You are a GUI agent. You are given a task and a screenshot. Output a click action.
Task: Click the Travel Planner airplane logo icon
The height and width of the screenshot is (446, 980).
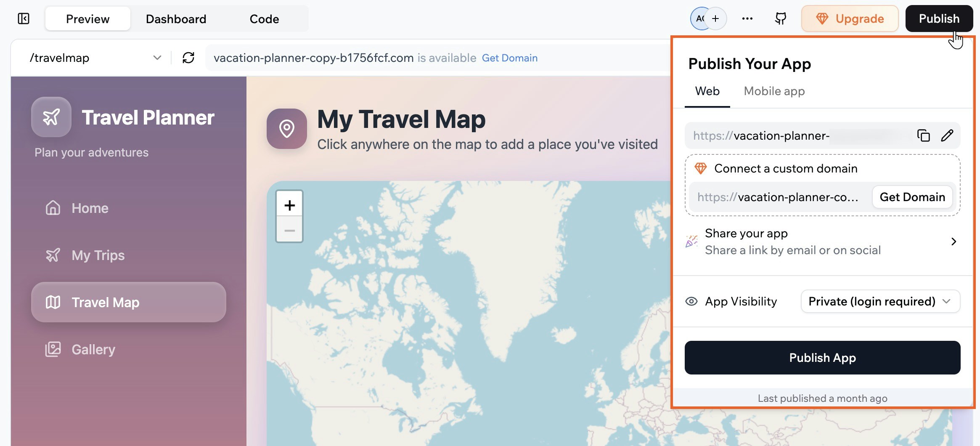point(51,117)
